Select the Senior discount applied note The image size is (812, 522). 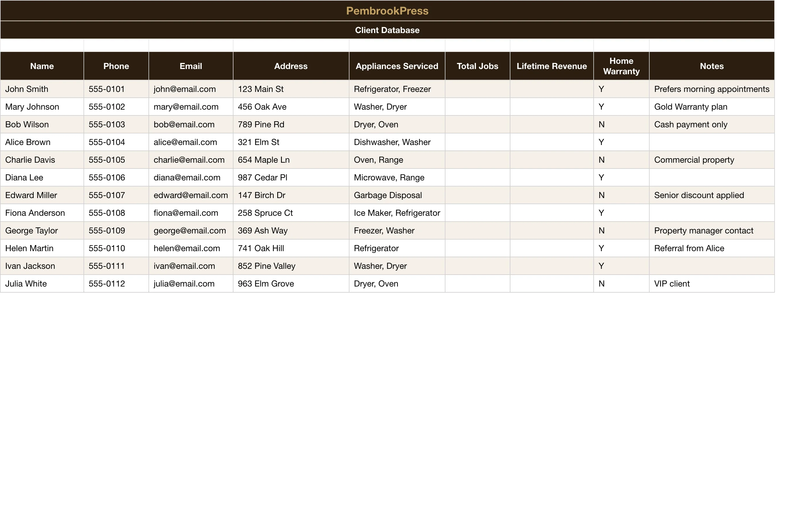click(x=712, y=195)
